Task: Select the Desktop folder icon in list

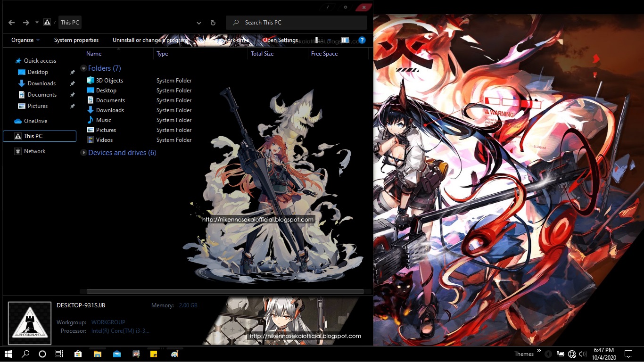Action: tap(91, 90)
